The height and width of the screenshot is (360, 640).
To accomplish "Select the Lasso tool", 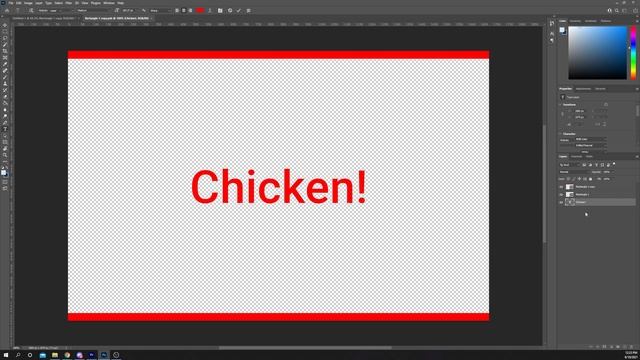I will [x=5, y=38].
